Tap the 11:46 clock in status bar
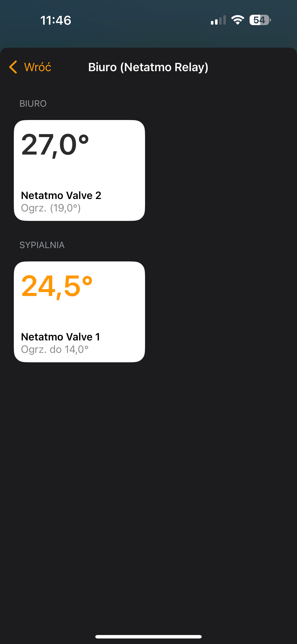 (x=56, y=20)
